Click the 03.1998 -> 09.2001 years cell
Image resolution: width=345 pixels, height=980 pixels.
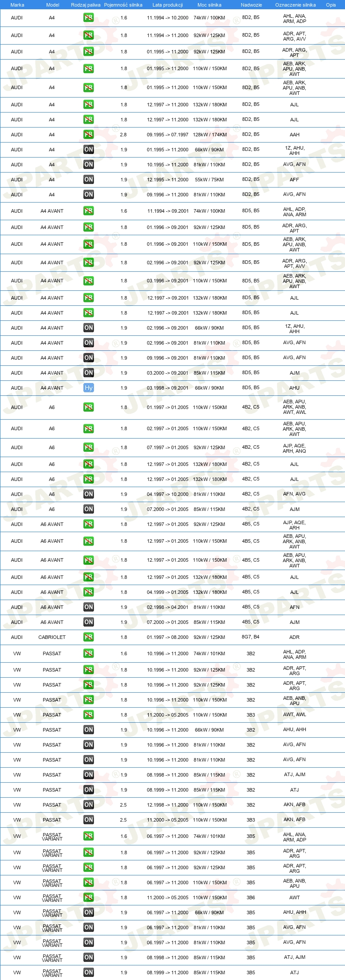click(168, 388)
